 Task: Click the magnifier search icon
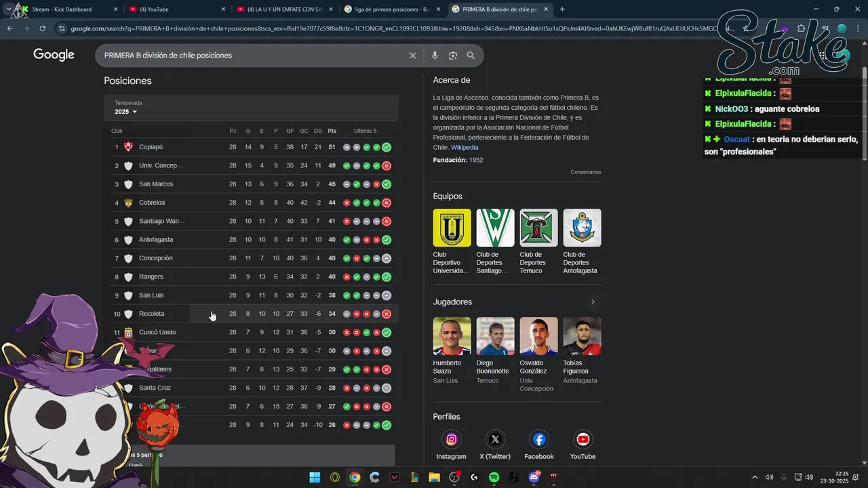pyautogui.click(x=471, y=56)
